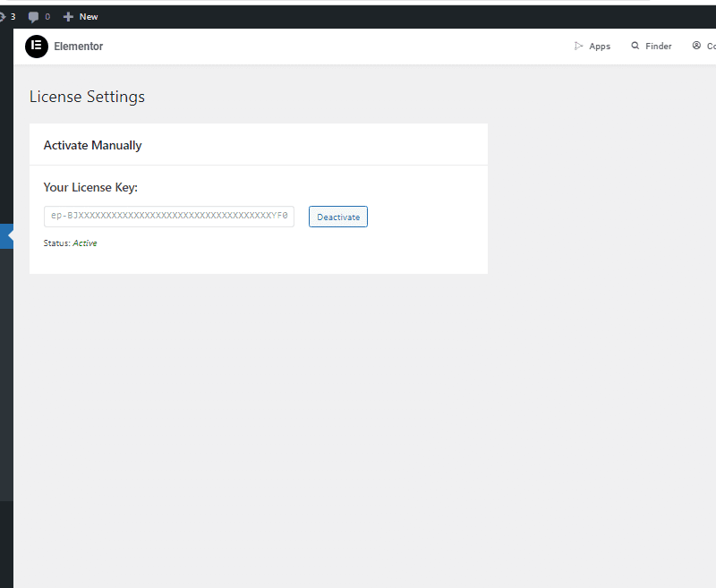Click the License Settings heading

tap(87, 97)
